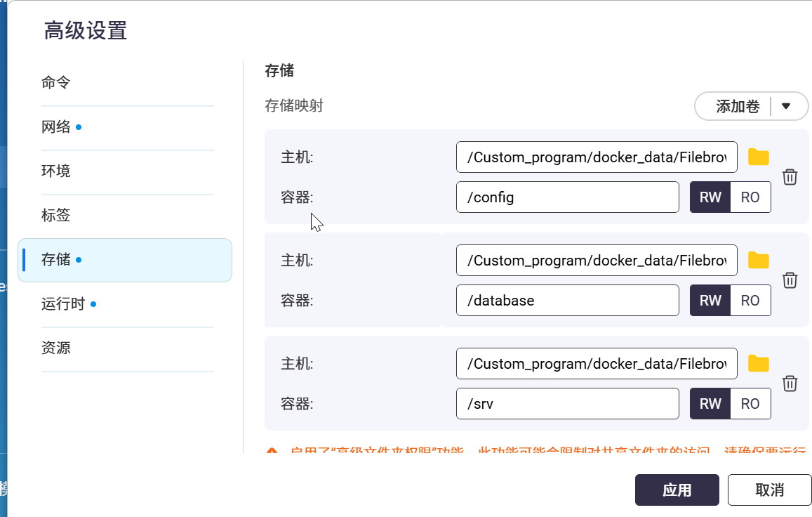The image size is (812, 517).
Task: Click folder icon for /config host path
Action: tap(758, 157)
